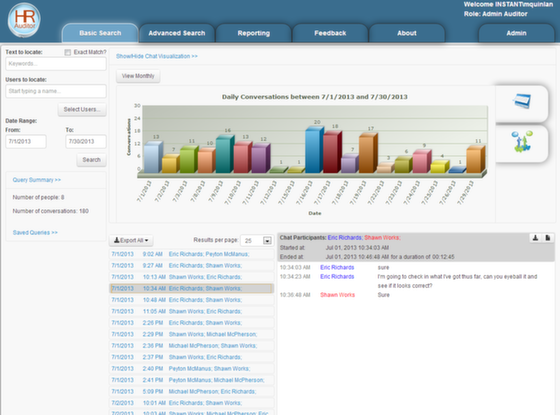
Task: Open the Export All dropdown
Action: (x=131, y=240)
